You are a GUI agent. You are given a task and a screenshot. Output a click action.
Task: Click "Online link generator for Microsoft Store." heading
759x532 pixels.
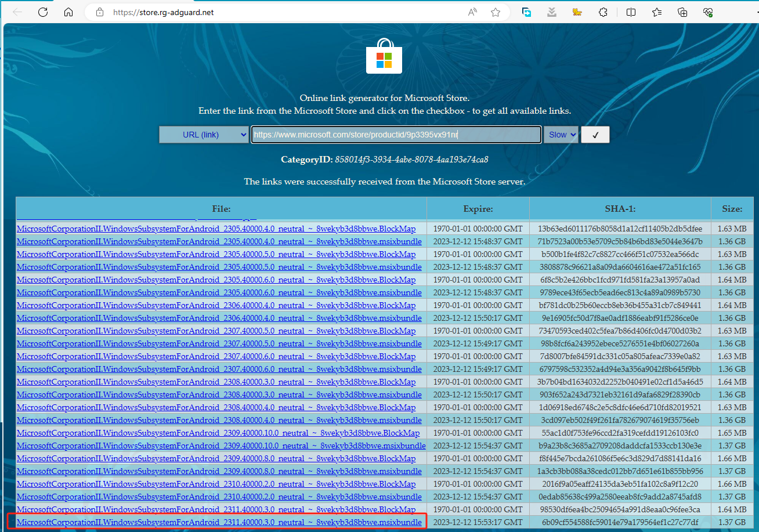click(384, 99)
